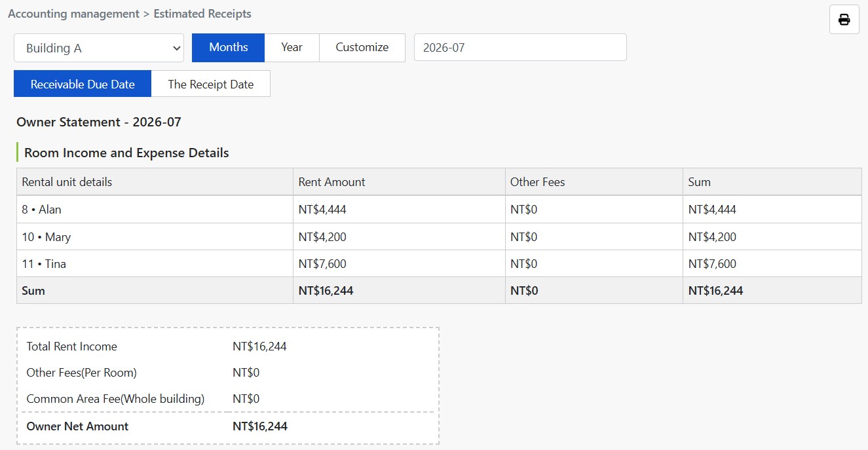The image size is (868, 450).
Task: Click Sum row rent total NT$16,244
Action: pyautogui.click(x=326, y=291)
